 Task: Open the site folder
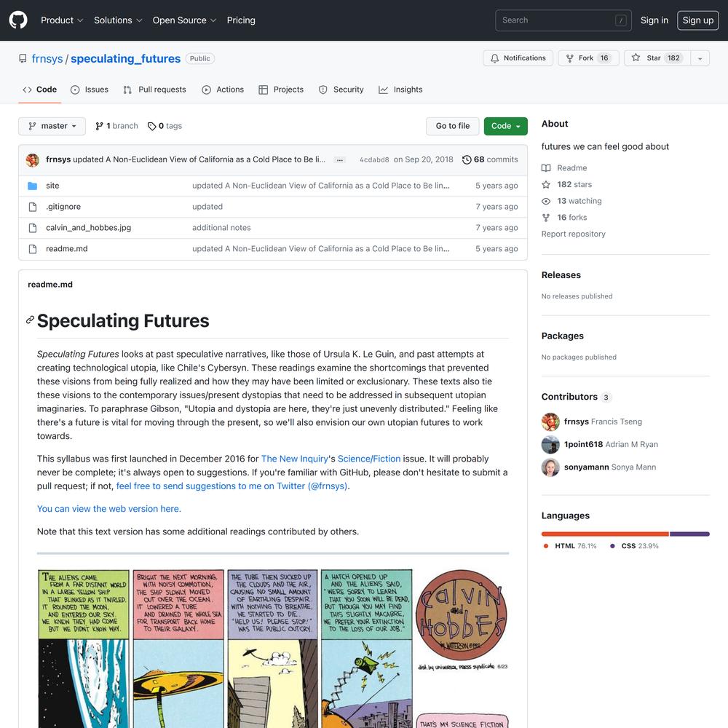(x=52, y=185)
